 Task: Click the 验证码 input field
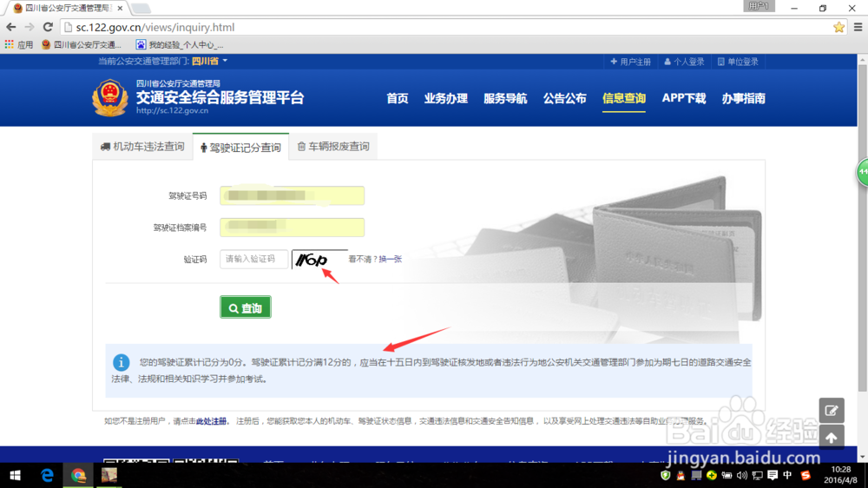(x=253, y=260)
